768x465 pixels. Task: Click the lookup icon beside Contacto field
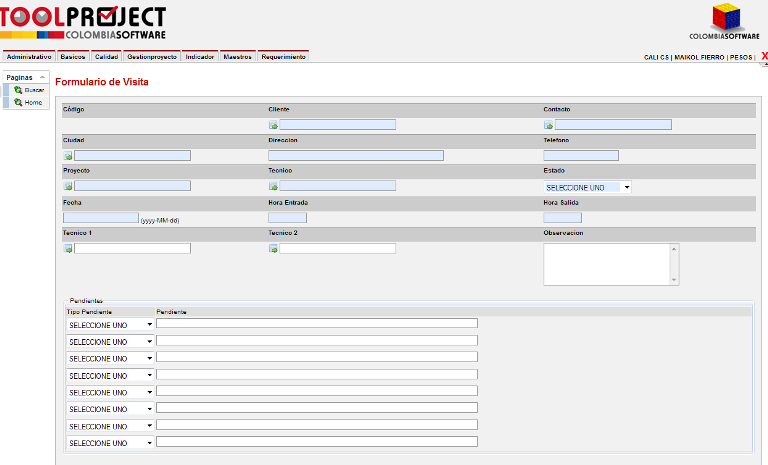coord(548,125)
